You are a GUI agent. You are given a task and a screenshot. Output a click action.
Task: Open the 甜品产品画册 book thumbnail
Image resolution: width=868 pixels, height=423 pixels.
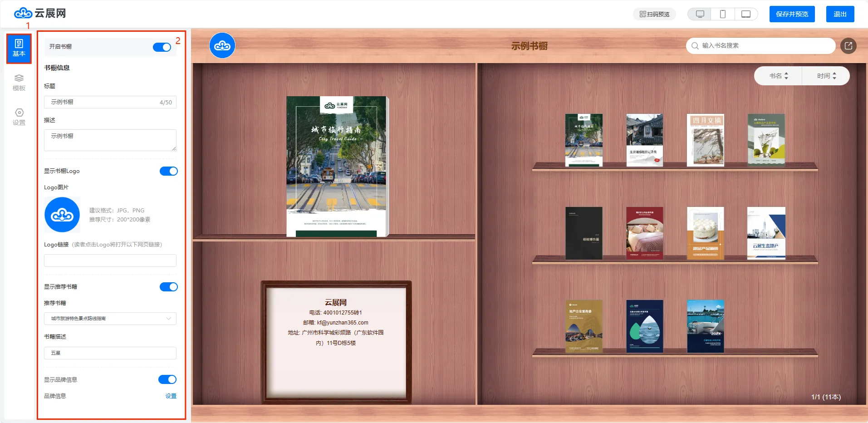click(706, 233)
